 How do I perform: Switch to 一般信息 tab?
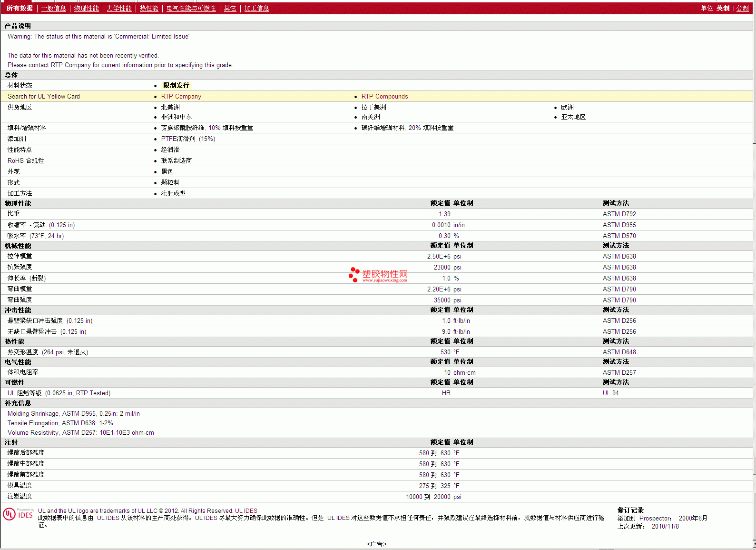(54, 9)
